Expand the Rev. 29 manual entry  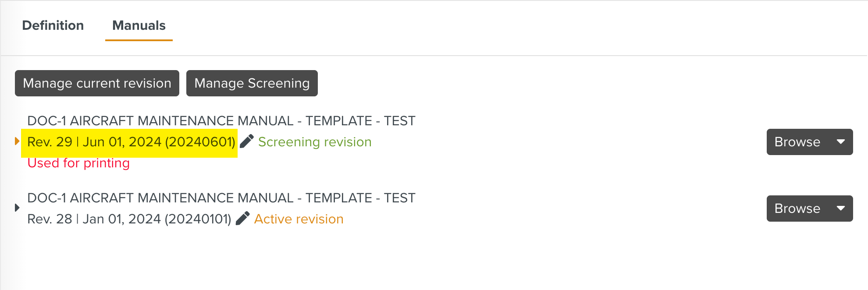(17, 141)
